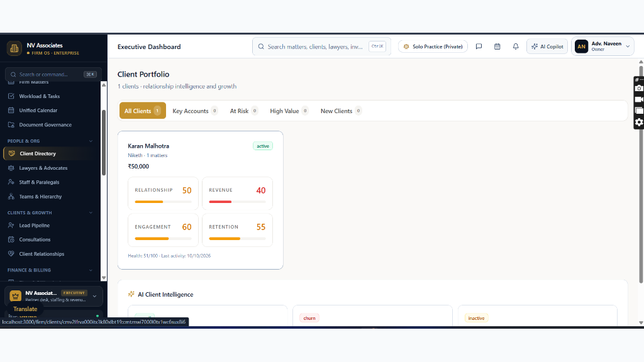Click the Engagement score progress bar

coord(163,238)
